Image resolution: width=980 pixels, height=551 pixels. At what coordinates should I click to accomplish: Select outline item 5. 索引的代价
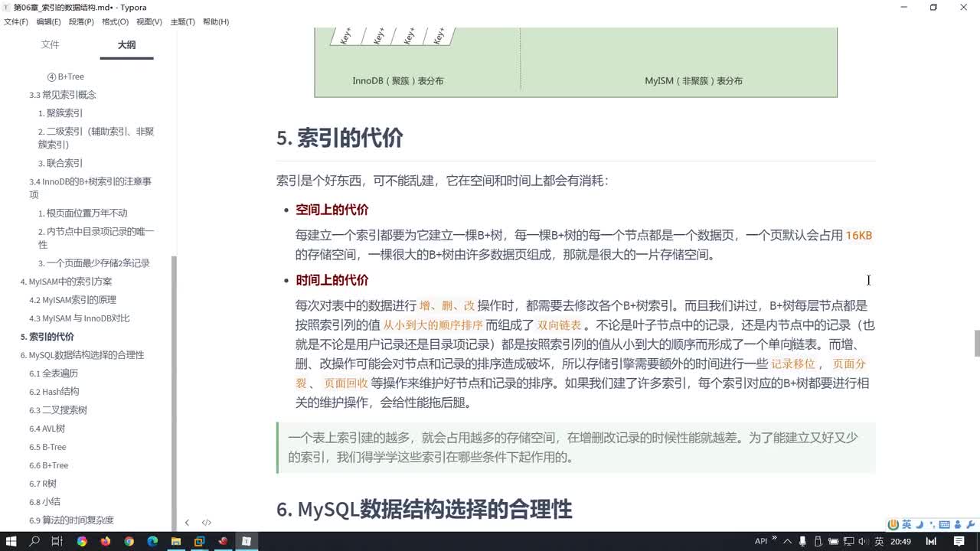tap(47, 337)
